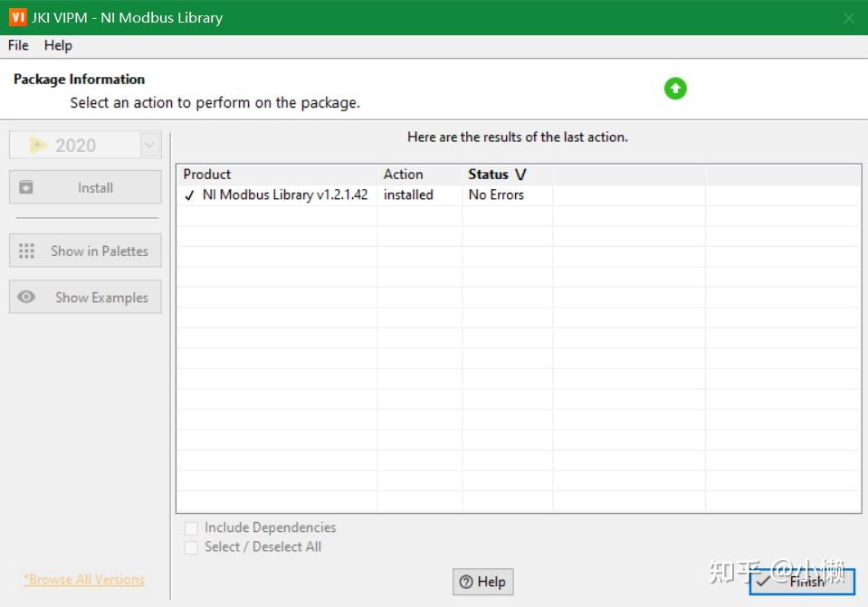This screenshot has height=607, width=868.
Task: Sort by the Action column header
Action: (420, 175)
